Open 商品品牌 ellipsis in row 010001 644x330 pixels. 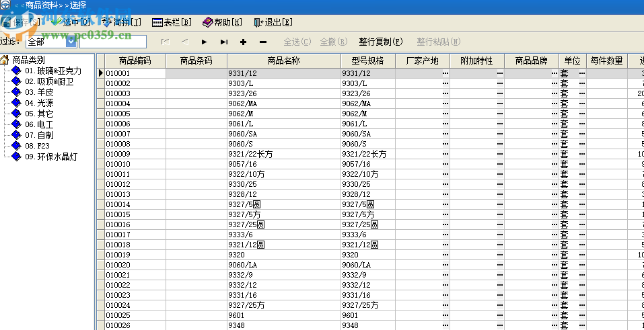click(554, 73)
